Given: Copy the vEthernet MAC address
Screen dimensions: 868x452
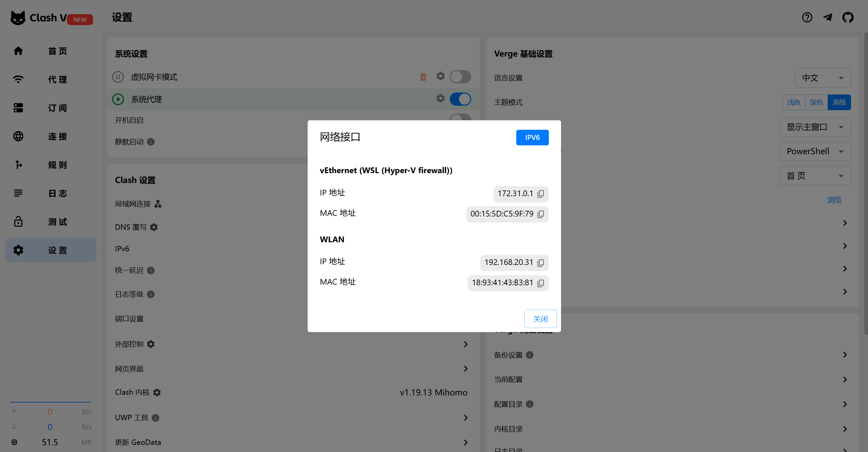Looking at the screenshot, I should pos(541,214).
